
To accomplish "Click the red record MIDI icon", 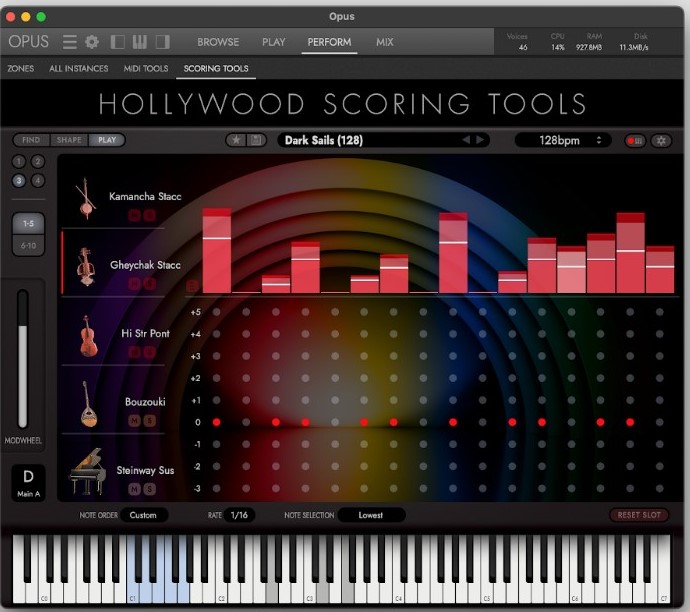I will 635,141.
